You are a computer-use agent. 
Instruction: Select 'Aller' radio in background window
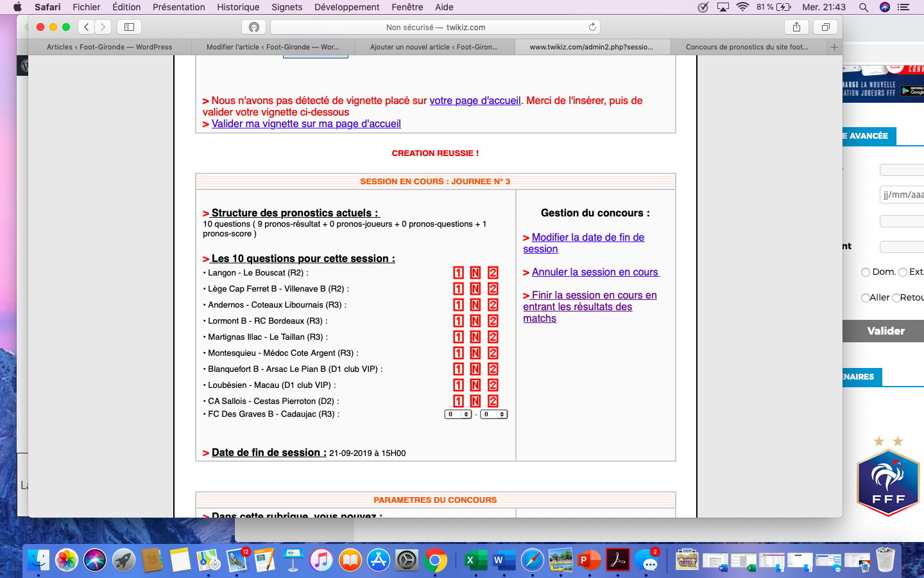[x=865, y=298]
